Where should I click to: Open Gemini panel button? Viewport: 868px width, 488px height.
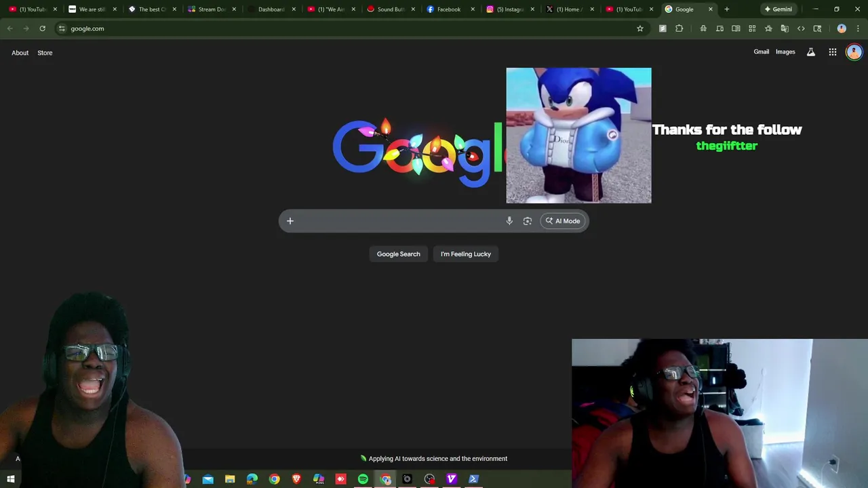point(778,9)
